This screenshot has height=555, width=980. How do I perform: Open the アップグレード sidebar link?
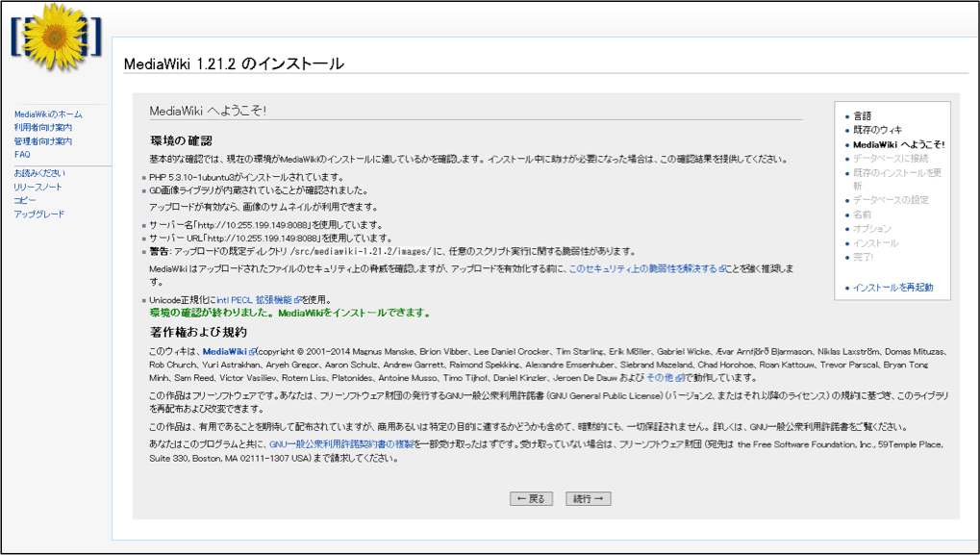(x=39, y=214)
